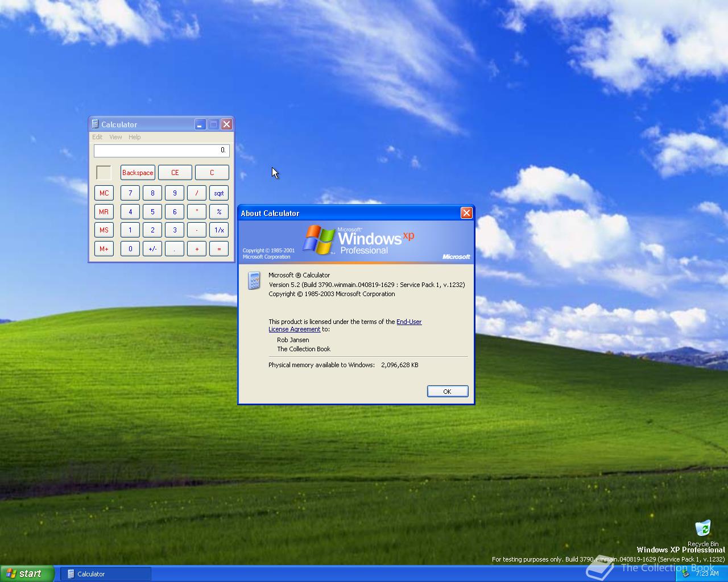Viewport: 728px width, 582px height.
Task: Minimize the Calculator window
Action: point(200,124)
